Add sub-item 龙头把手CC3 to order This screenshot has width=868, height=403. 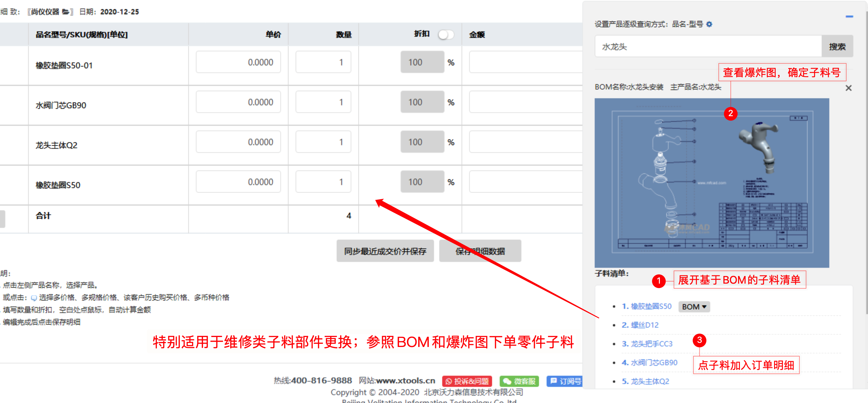click(x=651, y=344)
